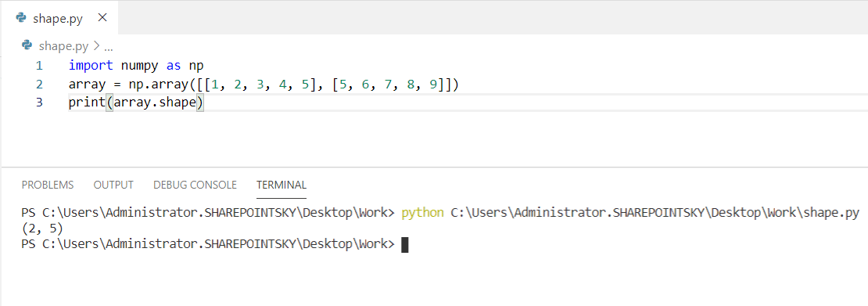Viewport: 868px width, 306px height.
Task: Close the shape.py tab
Action: click(x=102, y=18)
